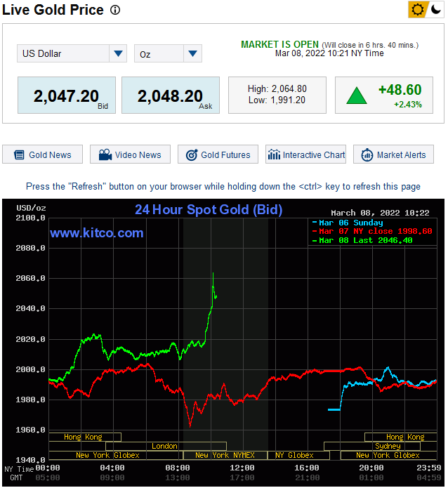Click the +2.43% percentage change
Viewport: 448px width, 488px height.
(x=408, y=105)
